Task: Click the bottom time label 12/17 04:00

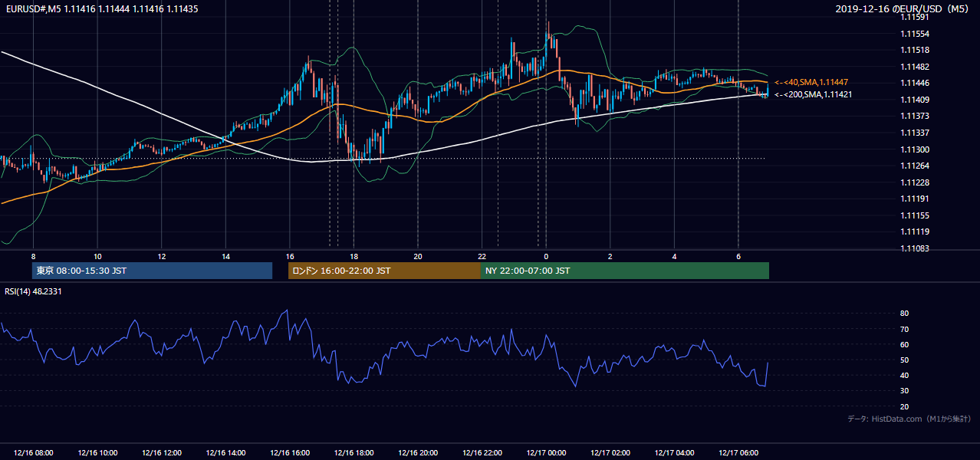Action: pos(674,453)
